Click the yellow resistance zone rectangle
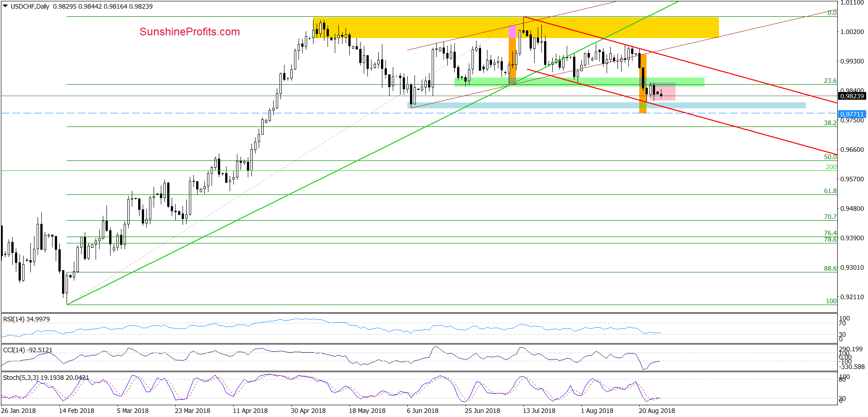Viewport: 868px width, 417px height. [x=516, y=27]
